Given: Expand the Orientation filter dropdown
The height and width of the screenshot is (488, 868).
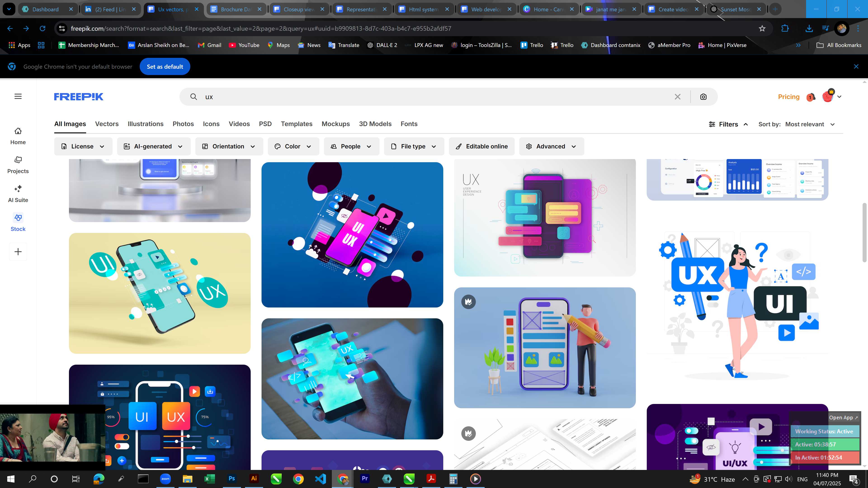Looking at the screenshot, I should coord(229,146).
